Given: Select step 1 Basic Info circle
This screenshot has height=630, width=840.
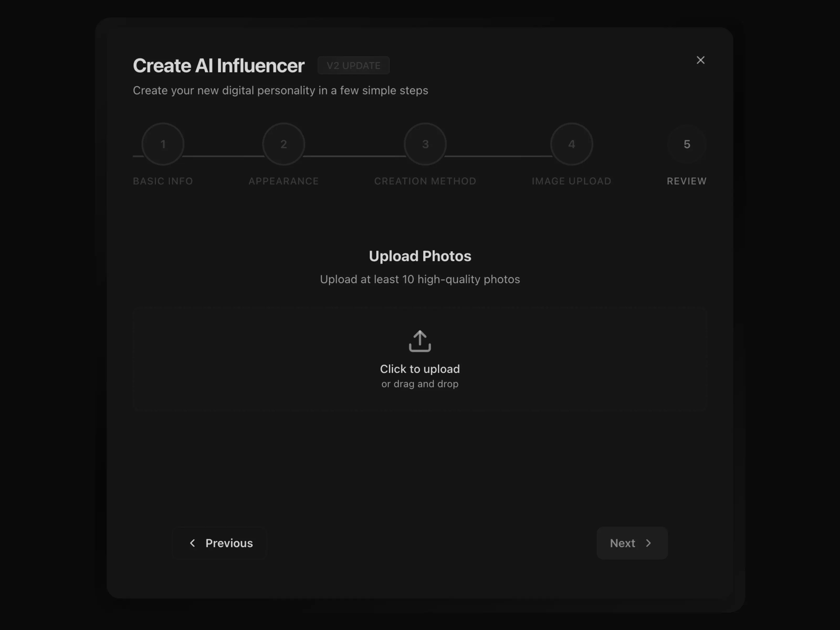Looking at the screenshot, I should coord(163,144).
